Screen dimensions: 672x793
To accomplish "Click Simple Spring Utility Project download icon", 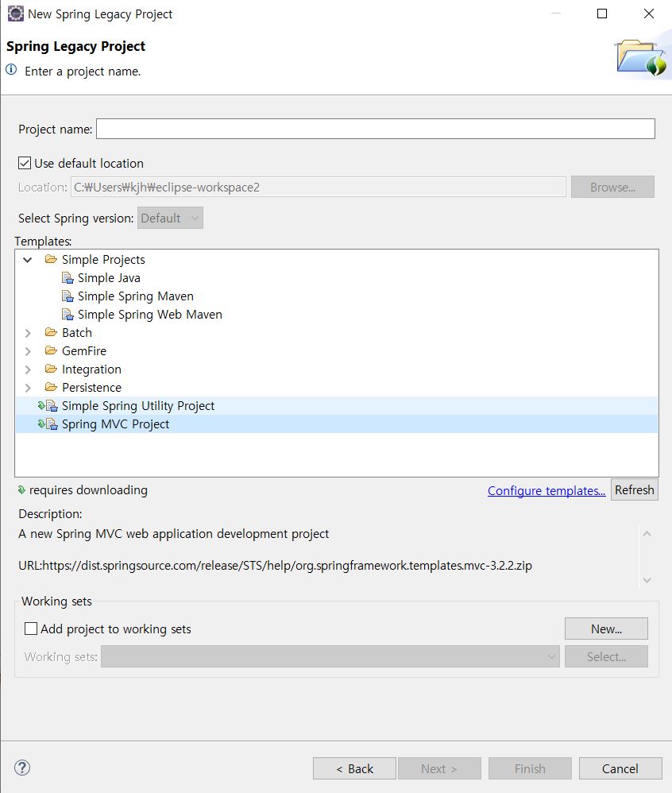I will point(41,405).
